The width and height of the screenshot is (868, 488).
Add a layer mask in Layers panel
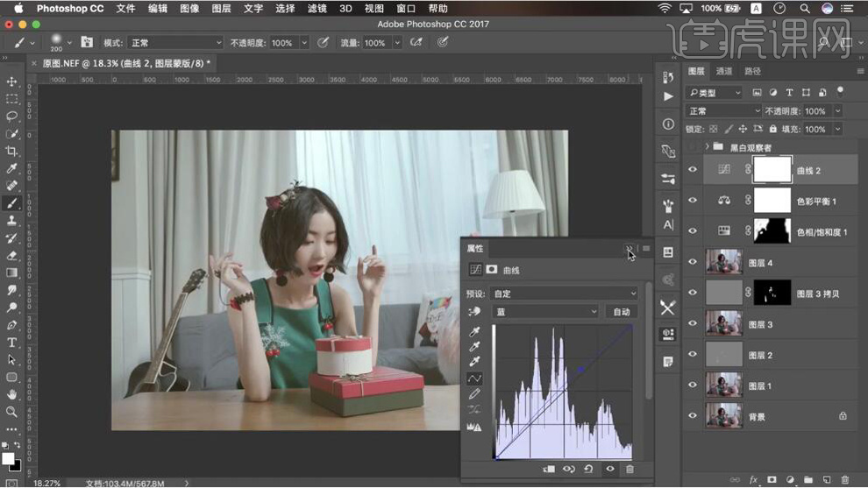[x=772, y=480]
